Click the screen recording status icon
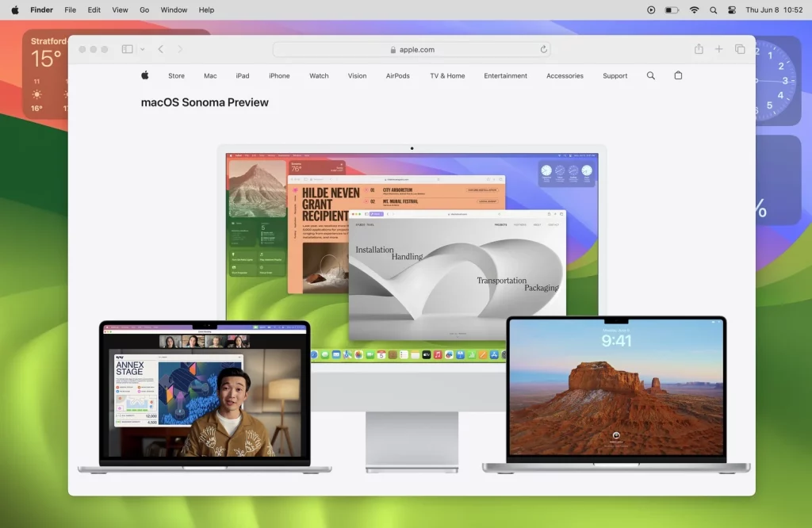Viewport: 812px width, 528px height. tap(651, 10)
